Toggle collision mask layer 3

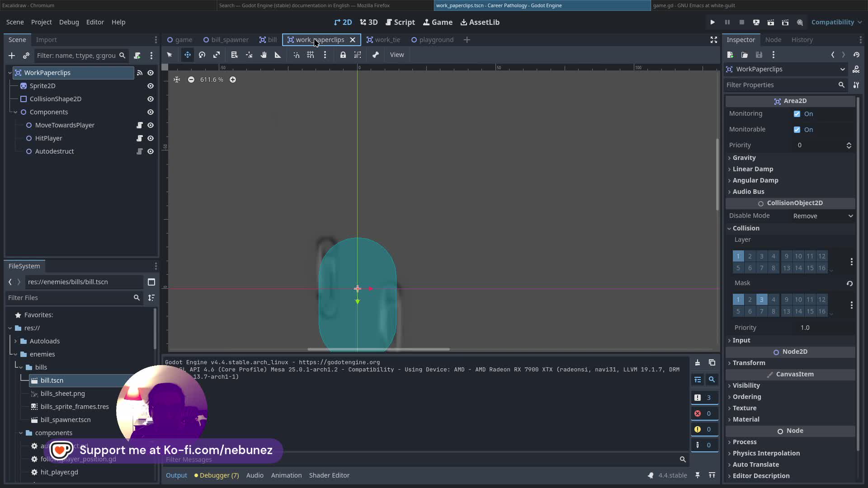[761, 300]
